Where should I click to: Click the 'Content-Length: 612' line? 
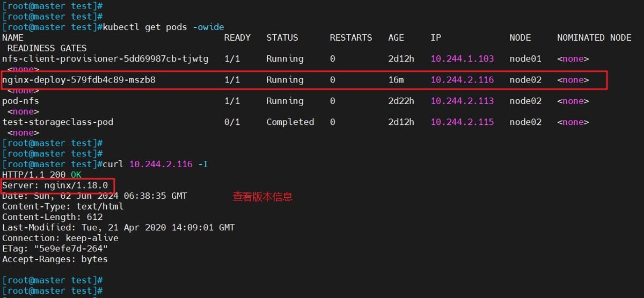52,217
